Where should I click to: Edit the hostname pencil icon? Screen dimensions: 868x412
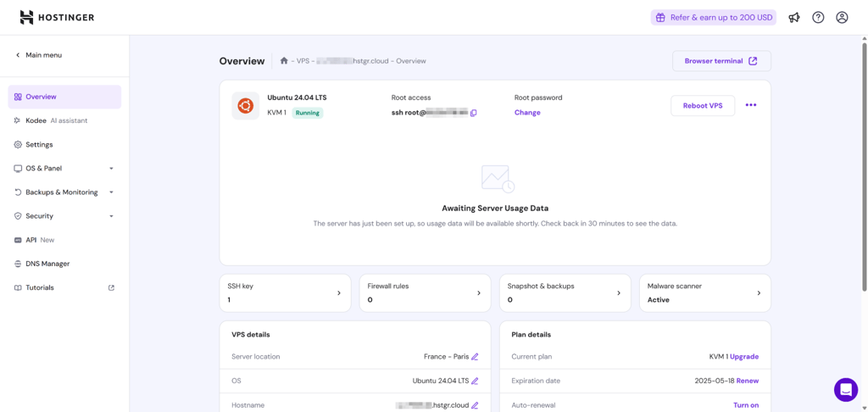[x=475, y=405]
